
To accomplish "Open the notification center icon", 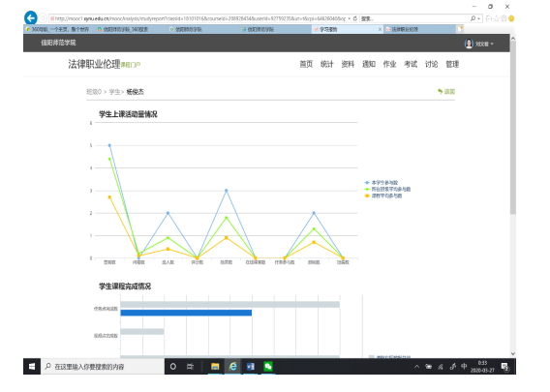I will 504,367.
